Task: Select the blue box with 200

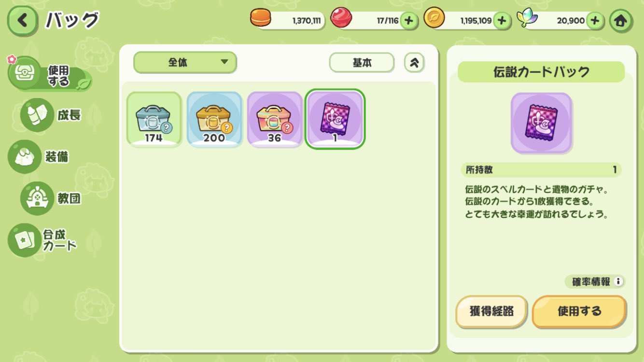Action: tap(214, 119)
